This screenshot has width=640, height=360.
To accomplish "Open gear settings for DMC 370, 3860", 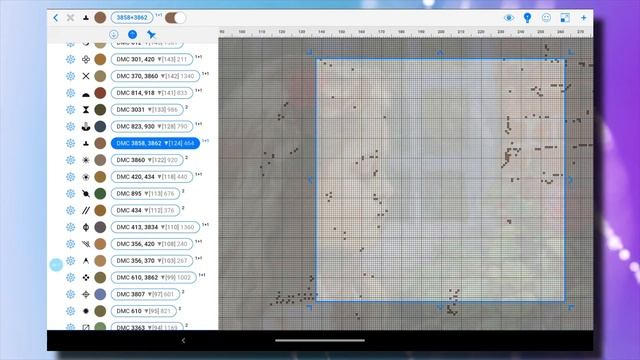I will 71,76.
